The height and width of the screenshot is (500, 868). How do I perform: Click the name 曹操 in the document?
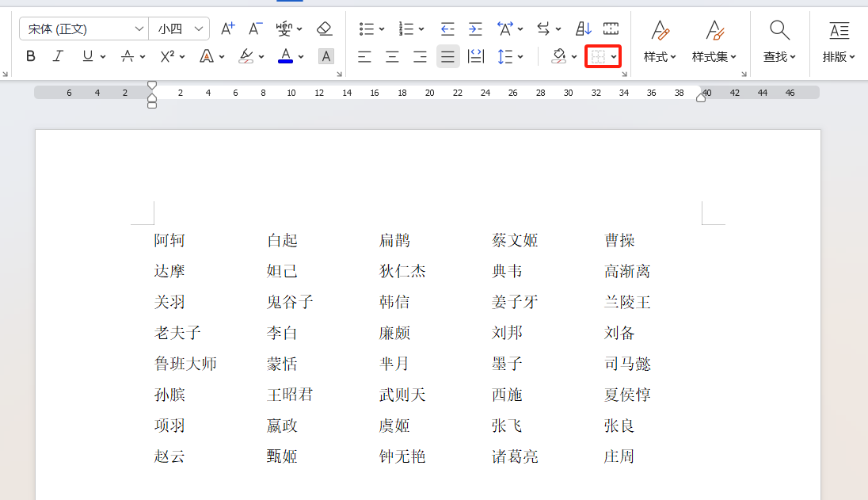(x=620, y=240)
